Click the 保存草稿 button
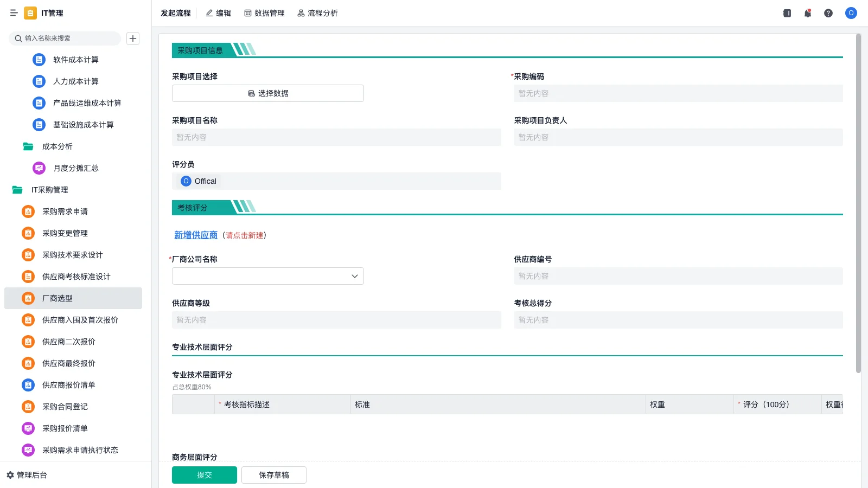 click(x=273, y=474)
